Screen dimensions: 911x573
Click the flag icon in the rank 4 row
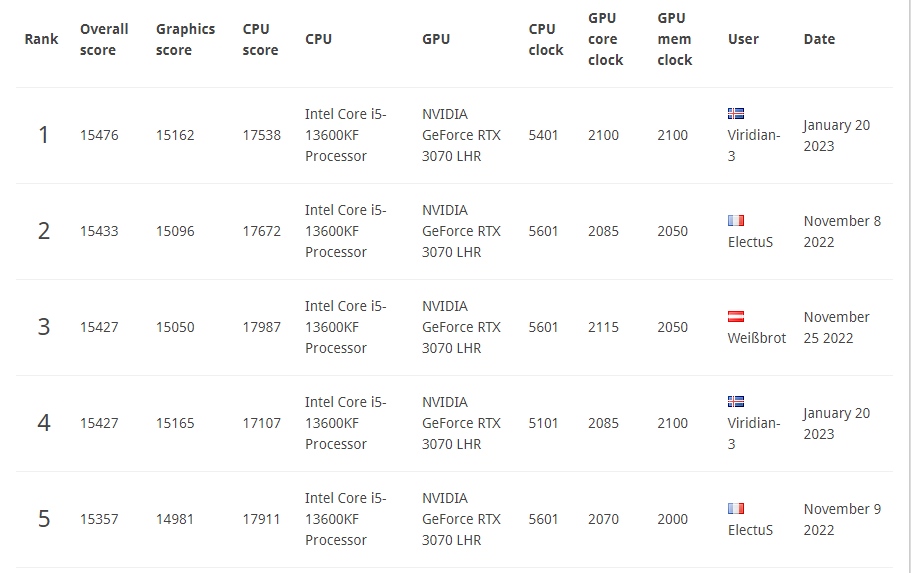point(736,402)
